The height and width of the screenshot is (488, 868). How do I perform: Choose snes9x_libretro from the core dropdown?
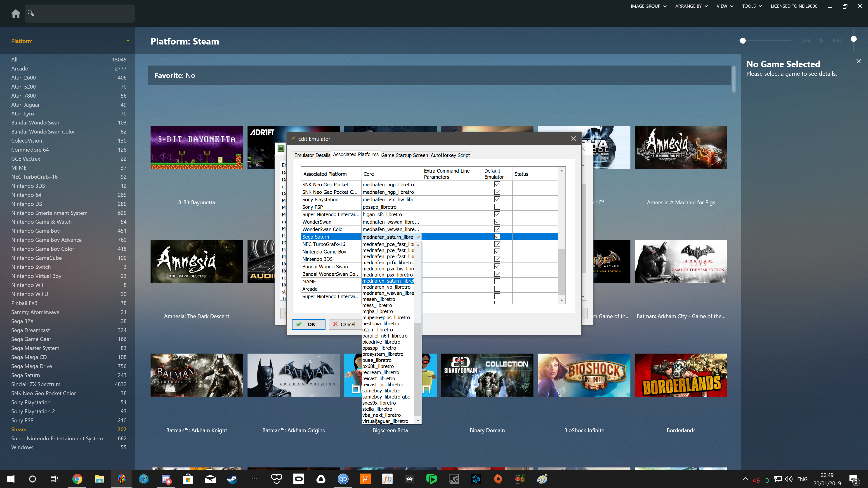point(387,403)
